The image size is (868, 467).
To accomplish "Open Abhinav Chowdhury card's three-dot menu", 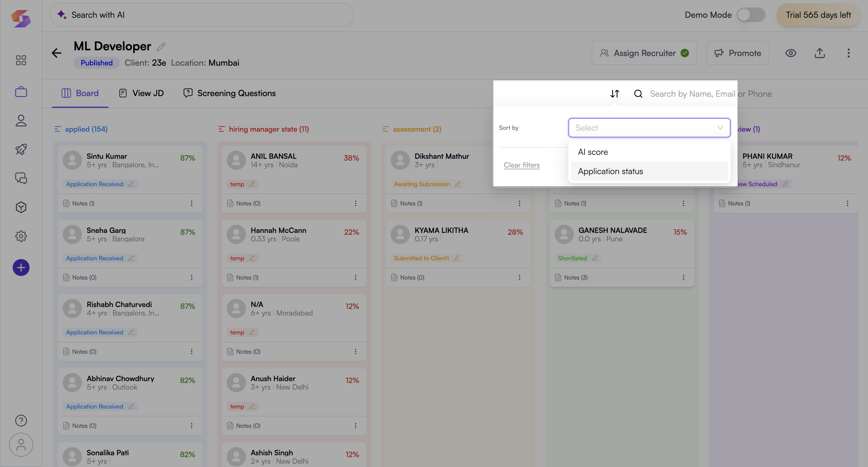I will click(191, 425).
